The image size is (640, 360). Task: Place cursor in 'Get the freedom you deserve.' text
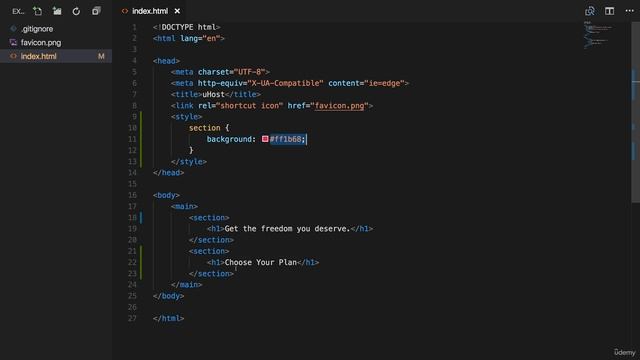pos(287,229)
